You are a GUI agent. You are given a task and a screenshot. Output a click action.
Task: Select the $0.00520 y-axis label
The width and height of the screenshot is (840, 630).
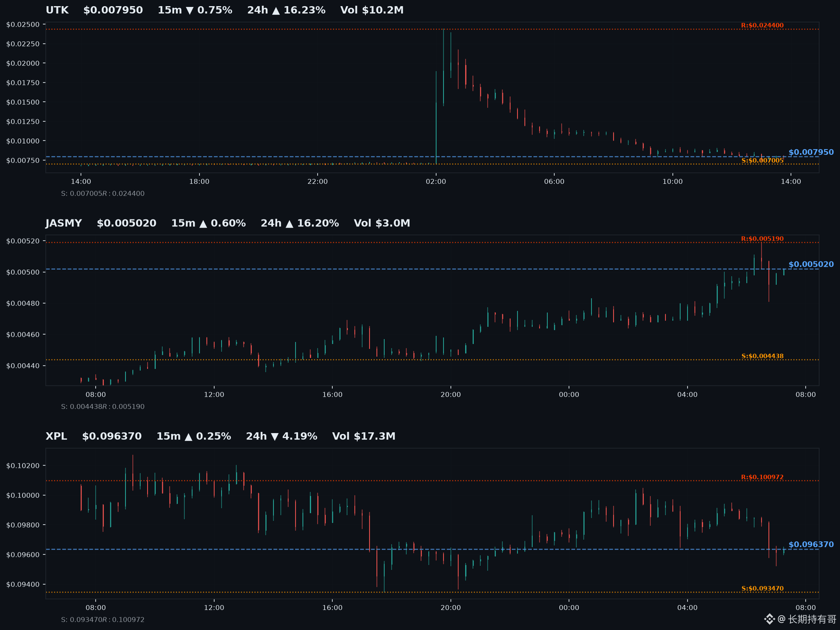point(23,241)
